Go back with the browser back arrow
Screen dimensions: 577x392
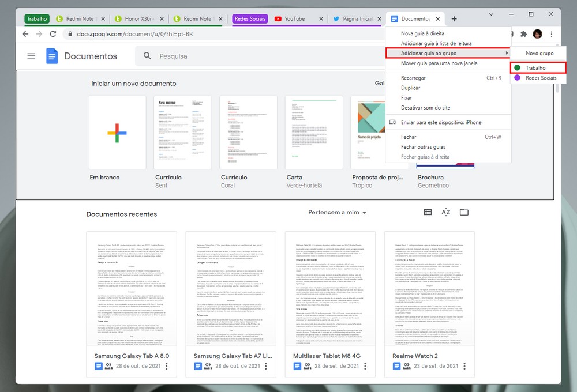pyautogui.click(x=25, y=34)
